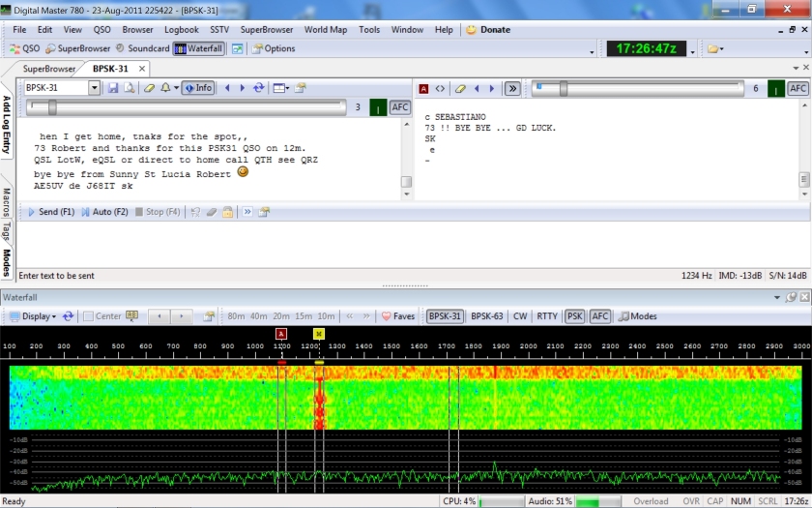Select the BPSK-63 mode button
This screenshot has height=508, width=812.
click(x=486, y=316)
